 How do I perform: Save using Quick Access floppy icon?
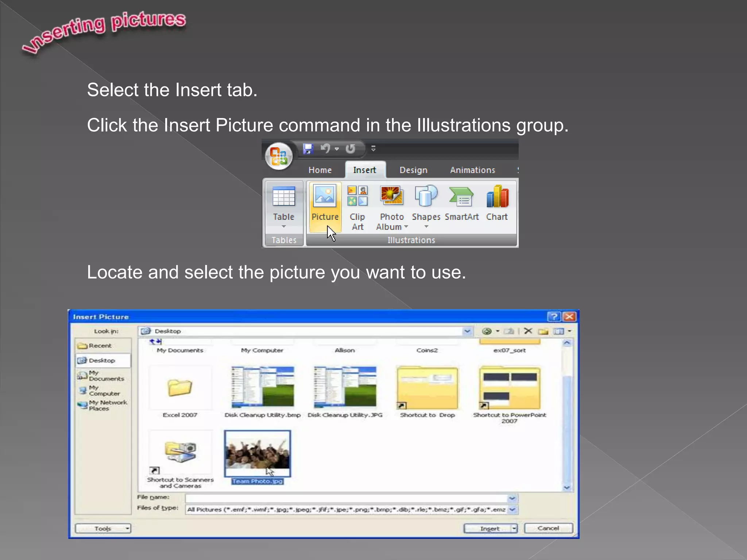(x=308, y=149)
